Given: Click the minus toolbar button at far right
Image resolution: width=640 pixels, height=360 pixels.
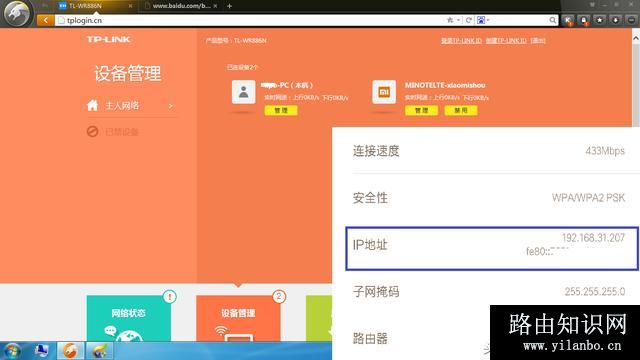Looking at the screenshot, I should (631, 20).
